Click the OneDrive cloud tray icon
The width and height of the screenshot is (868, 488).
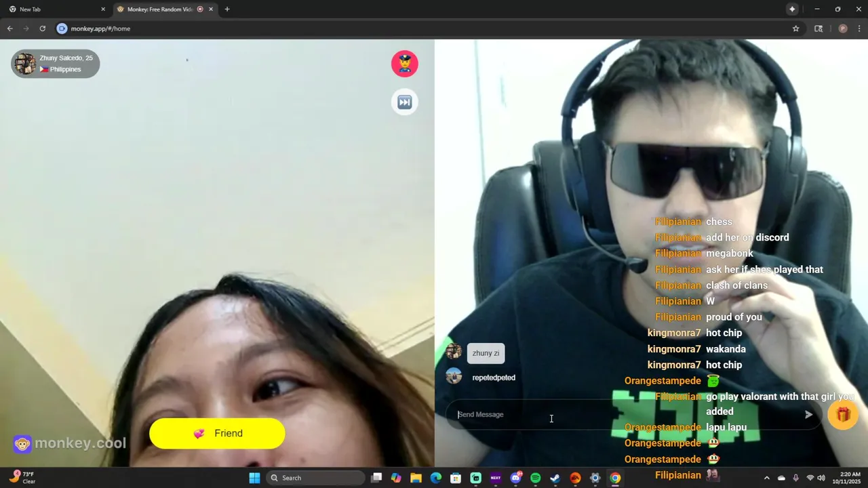pyautogui.click(x=781, y=478)
